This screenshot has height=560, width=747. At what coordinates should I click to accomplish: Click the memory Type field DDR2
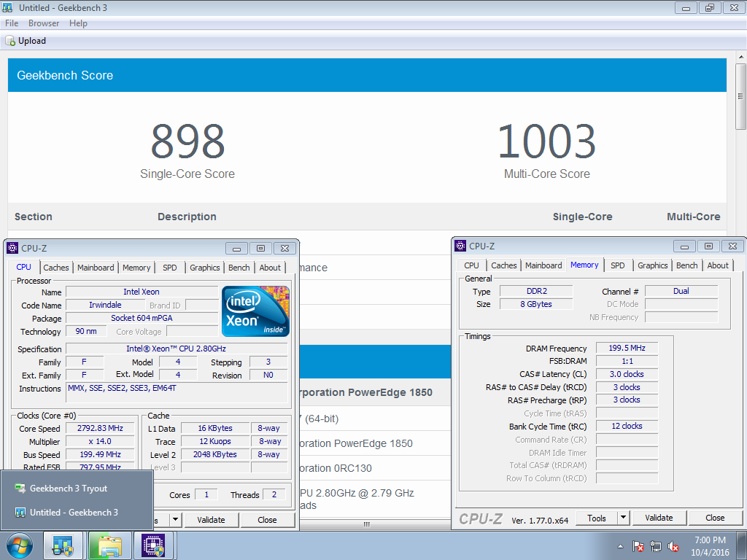(x=536, y=291)
